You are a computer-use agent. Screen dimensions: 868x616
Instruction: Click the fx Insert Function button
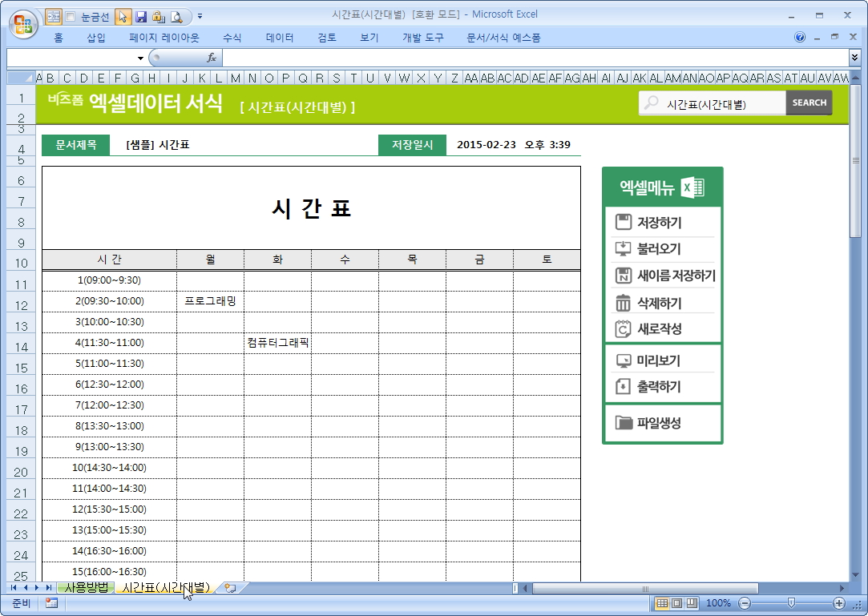(x=211, y=58)
